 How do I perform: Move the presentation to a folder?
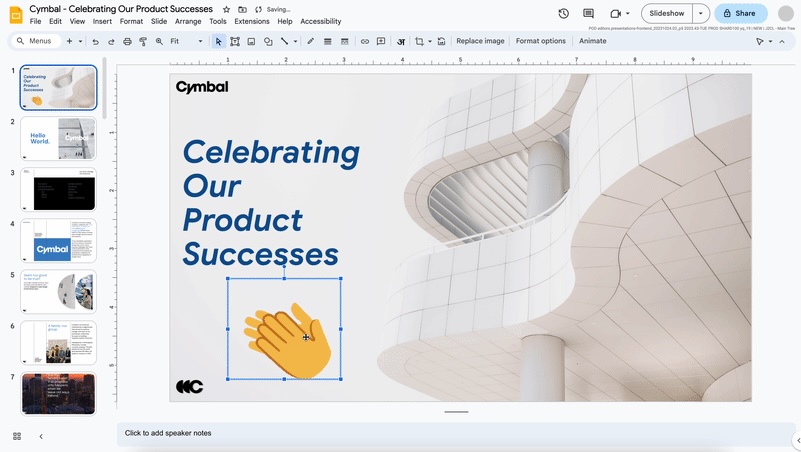242,9
